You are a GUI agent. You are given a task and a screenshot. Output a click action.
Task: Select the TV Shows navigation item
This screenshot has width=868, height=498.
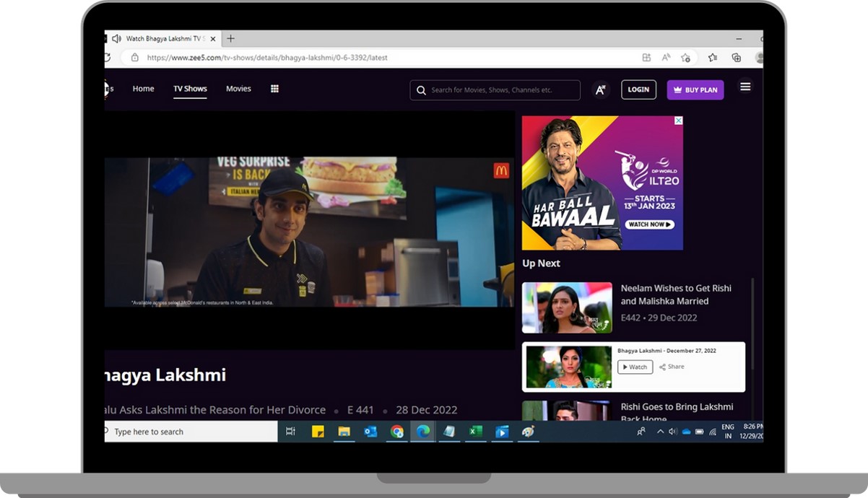(x=190, y=89)
